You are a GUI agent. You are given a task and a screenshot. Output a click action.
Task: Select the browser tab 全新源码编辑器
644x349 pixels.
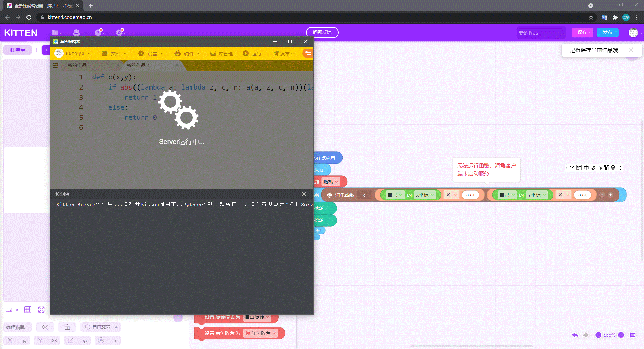point(43,6)
